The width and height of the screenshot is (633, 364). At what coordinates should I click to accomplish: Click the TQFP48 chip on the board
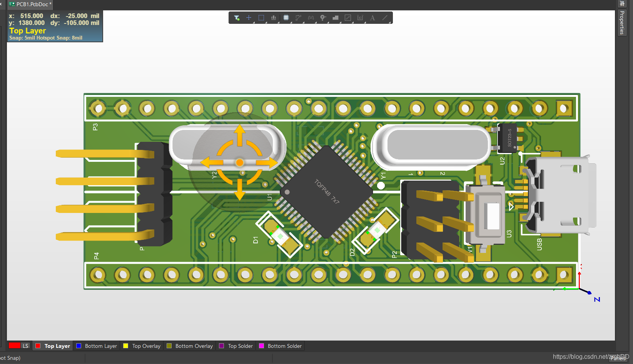(x=326, y=191)
